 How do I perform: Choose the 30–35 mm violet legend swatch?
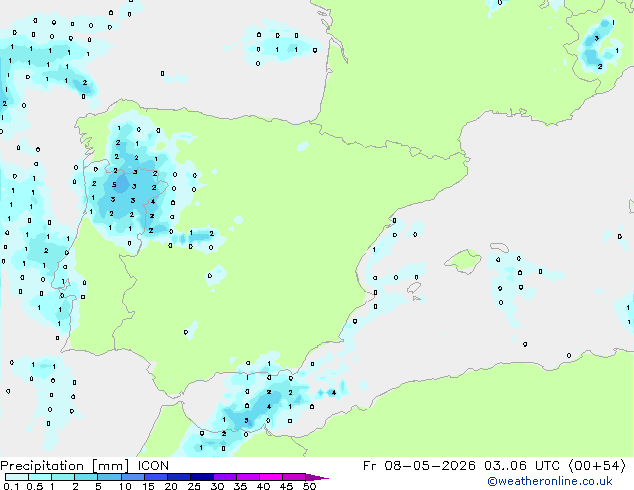(225, 477)
